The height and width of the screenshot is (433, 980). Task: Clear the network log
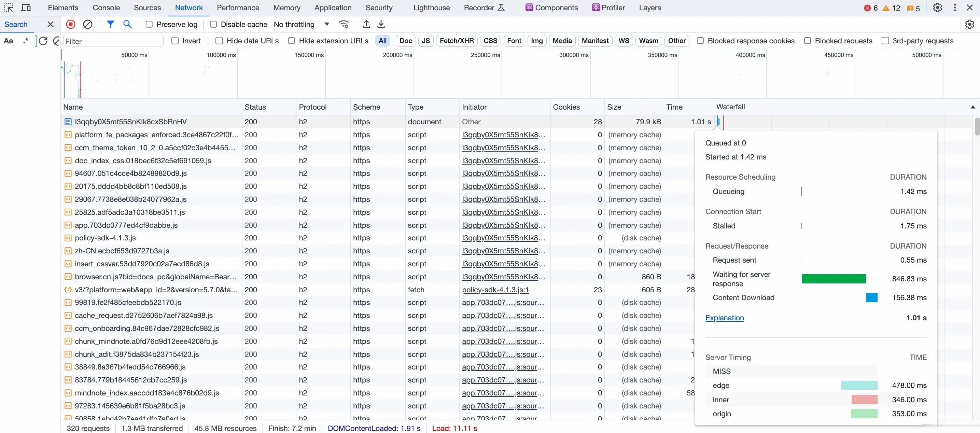(x=87, y=24)
